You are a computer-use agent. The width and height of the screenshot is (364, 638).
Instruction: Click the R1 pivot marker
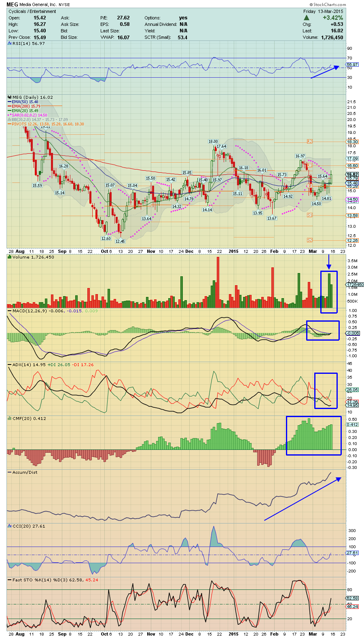pyautogui.click(x=310, y=165)
